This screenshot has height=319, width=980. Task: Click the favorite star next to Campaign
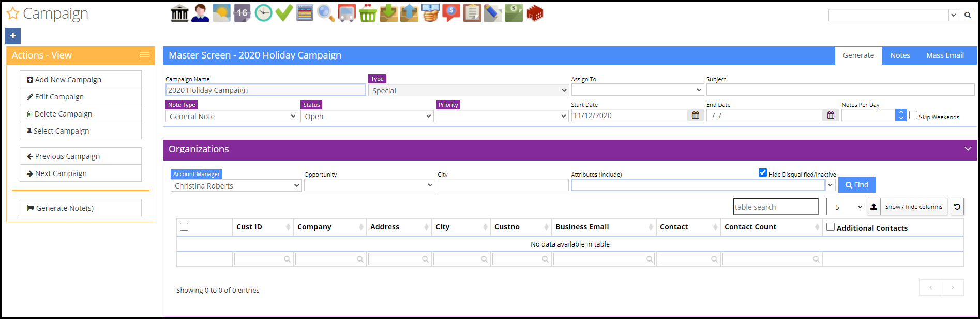[x=13, y=13]
